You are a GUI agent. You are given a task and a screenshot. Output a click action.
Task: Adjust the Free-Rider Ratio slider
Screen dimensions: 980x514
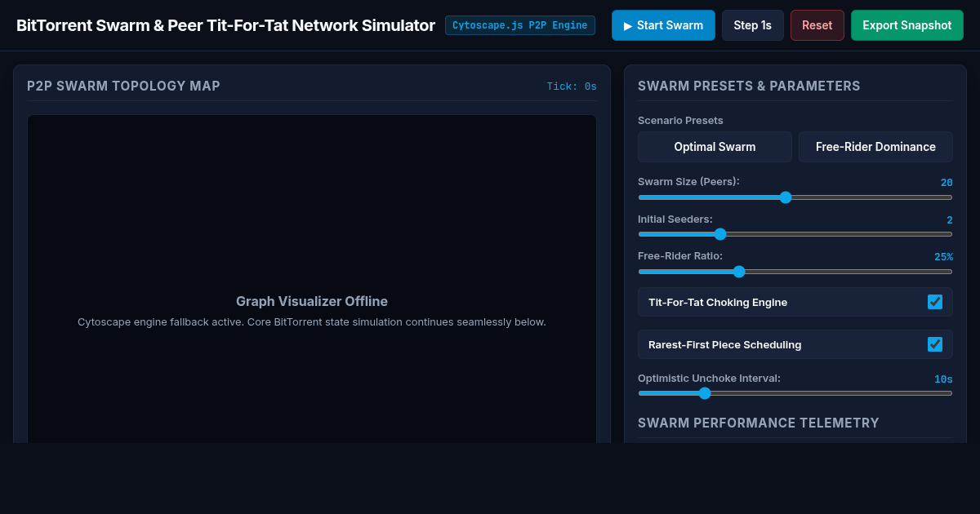tap(795, 272)
